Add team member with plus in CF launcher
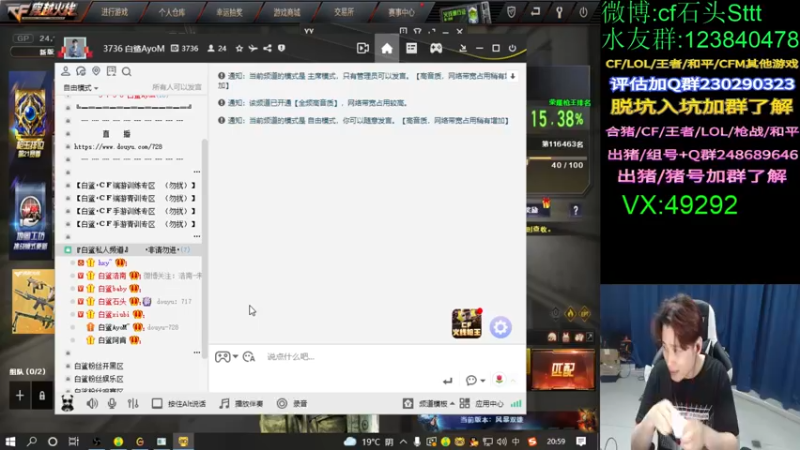 click(20, 395)
